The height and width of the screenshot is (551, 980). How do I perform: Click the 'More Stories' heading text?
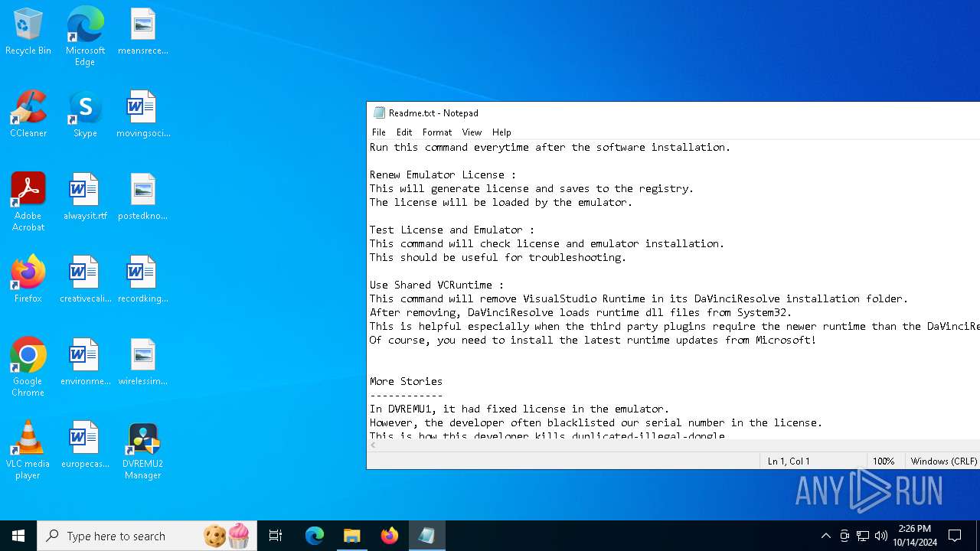click(x=406, y=381)
